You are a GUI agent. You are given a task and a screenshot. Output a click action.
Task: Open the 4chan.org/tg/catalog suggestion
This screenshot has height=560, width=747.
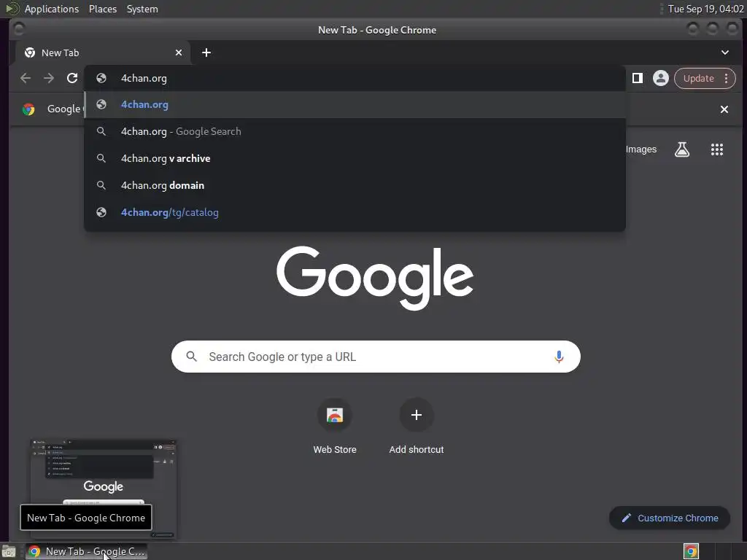point(355,212)
